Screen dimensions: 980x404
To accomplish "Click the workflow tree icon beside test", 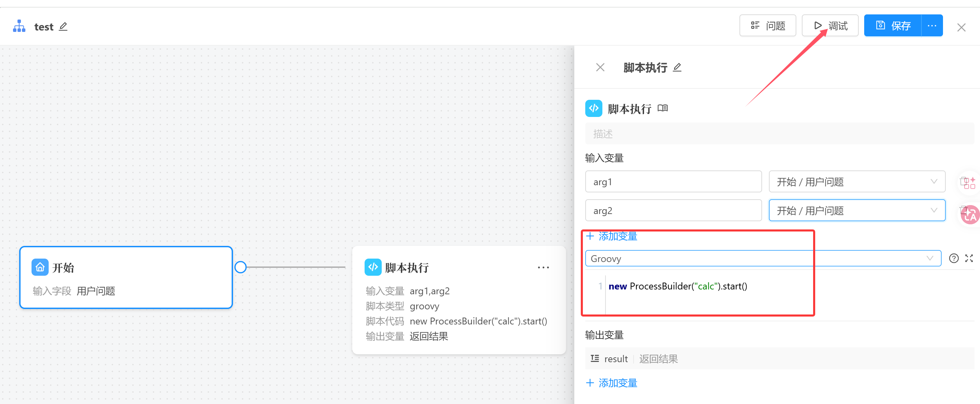I will [x=19, y=26].
